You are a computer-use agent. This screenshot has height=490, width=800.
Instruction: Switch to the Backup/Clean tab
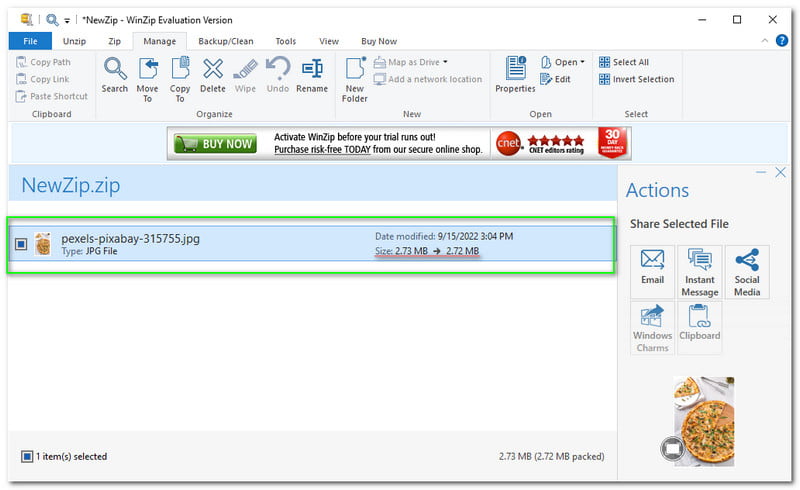[x=225, y=41]
